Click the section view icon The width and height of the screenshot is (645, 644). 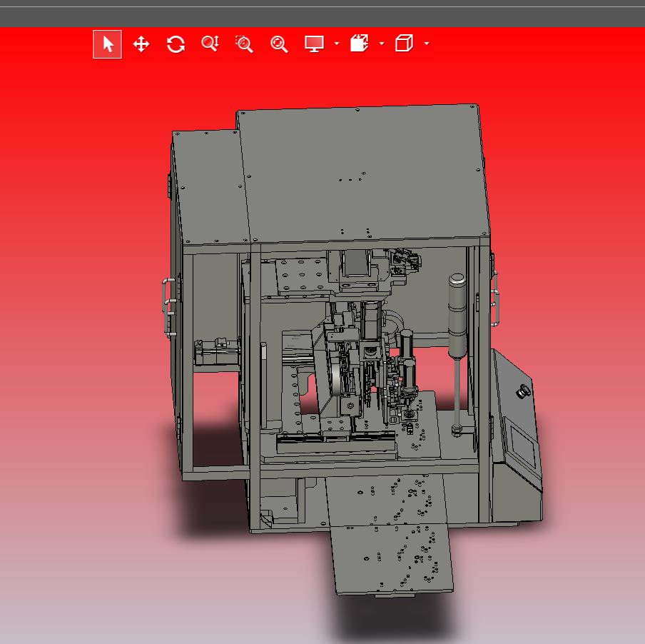tap(360, 44)
